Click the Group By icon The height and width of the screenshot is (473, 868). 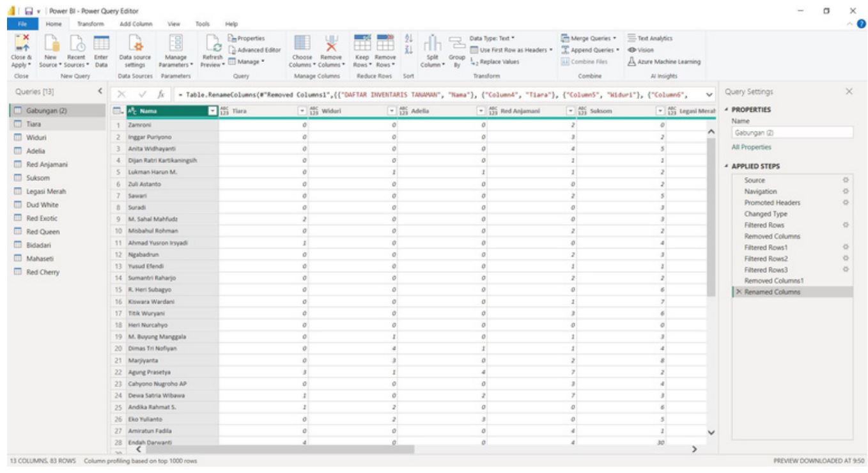(456, 43)
